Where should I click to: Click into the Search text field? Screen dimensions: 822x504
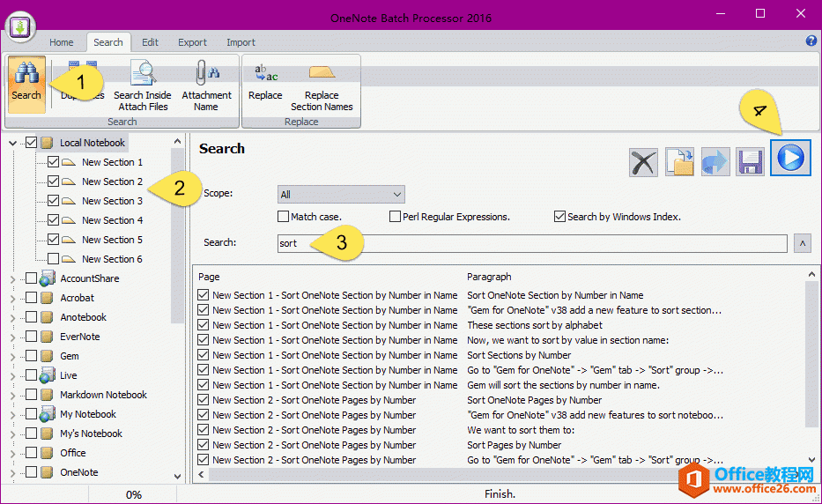point(532,243)
